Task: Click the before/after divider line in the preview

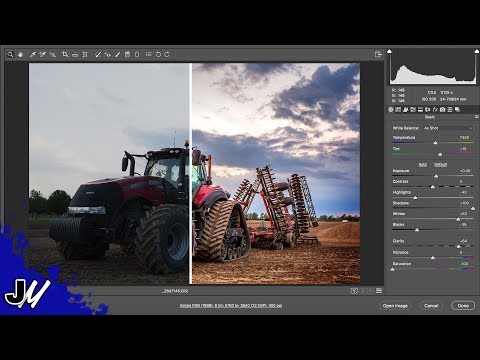Action: click(x=191, y=174)
